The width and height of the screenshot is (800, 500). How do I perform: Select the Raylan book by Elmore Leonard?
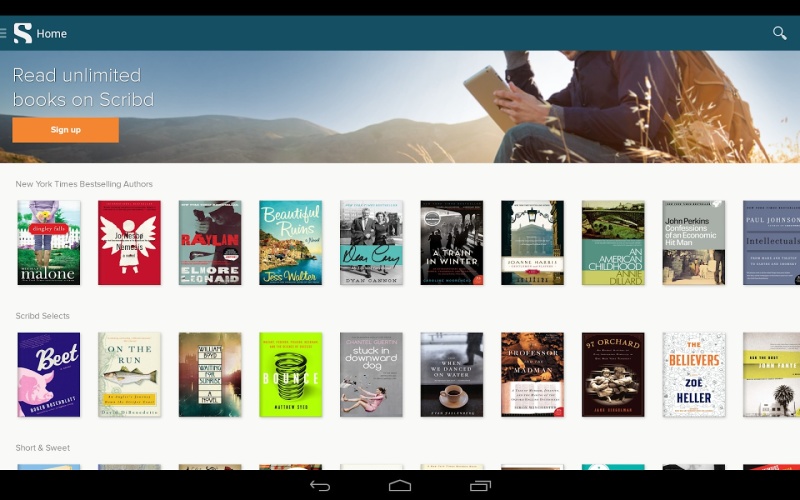(x=210, y=243)
